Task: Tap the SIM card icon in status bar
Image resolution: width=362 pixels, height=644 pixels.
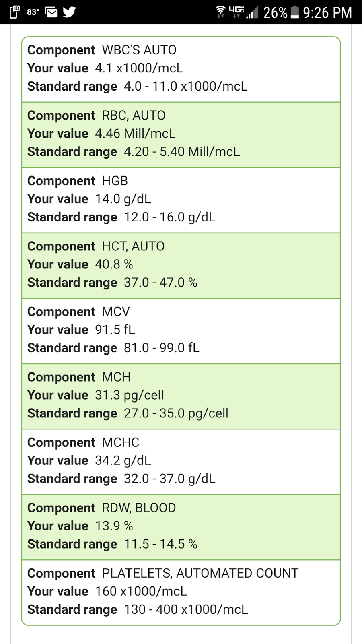Action: coord(14,12)
